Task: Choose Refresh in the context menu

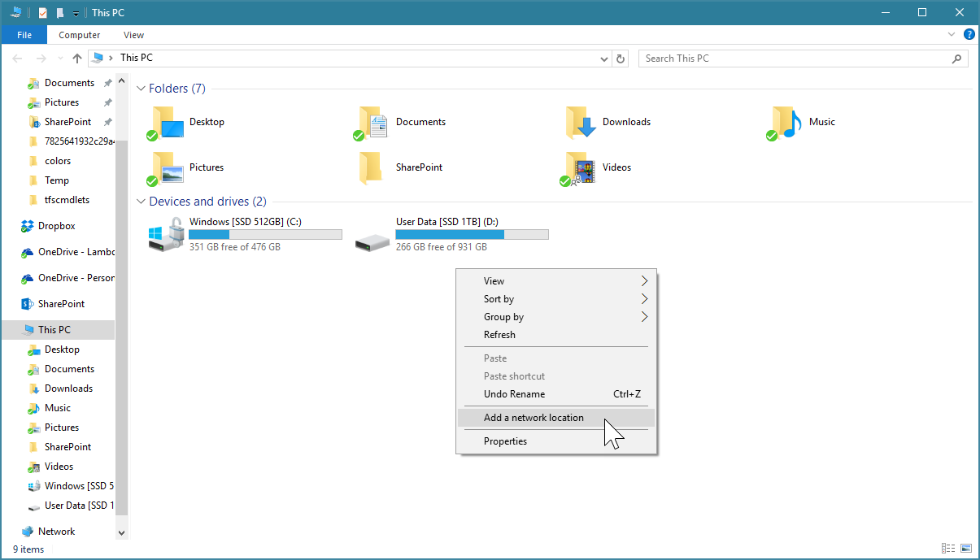Action: click(x=556, y=335)
